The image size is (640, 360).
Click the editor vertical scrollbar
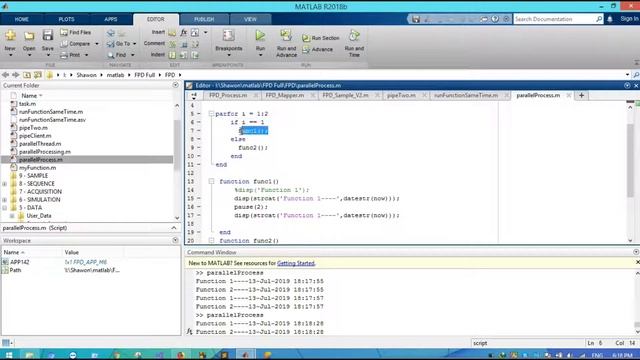pos(630,161)
